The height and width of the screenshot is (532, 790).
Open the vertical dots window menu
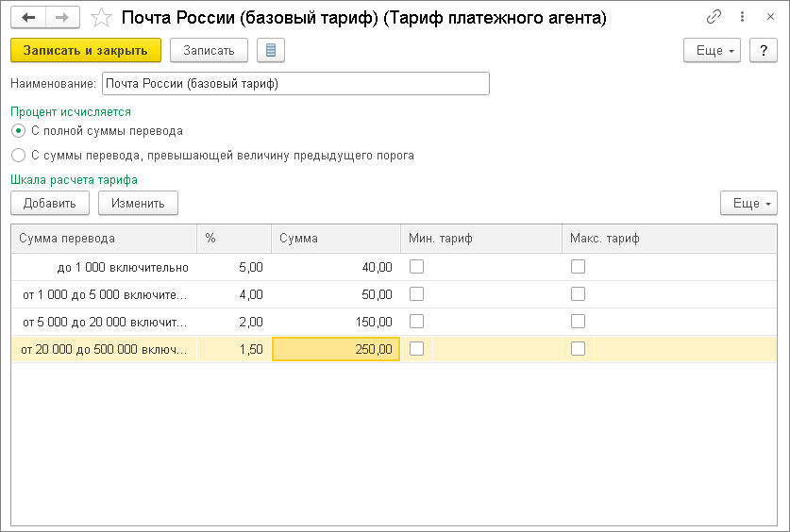(742, 18)
